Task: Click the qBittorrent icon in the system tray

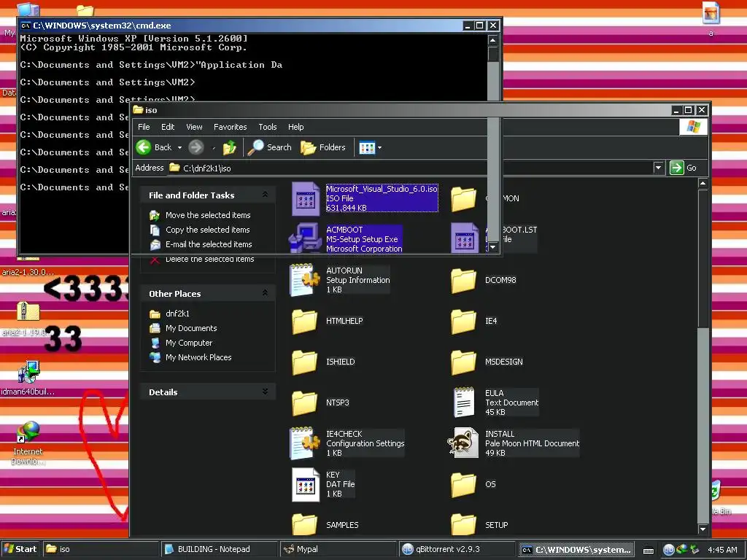Action: (x=668, y=550)
